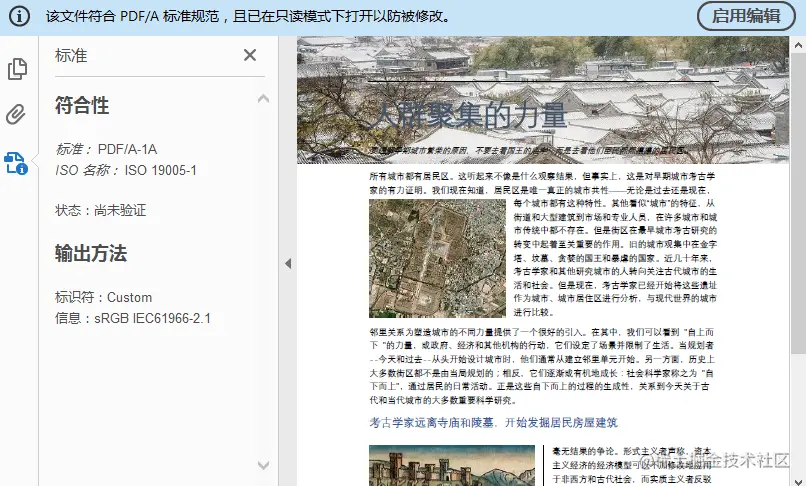Click the 输出方法 section heading
The height and width of the screenshot is (486, 806).
pyautogui.click(x=91, y=253)
